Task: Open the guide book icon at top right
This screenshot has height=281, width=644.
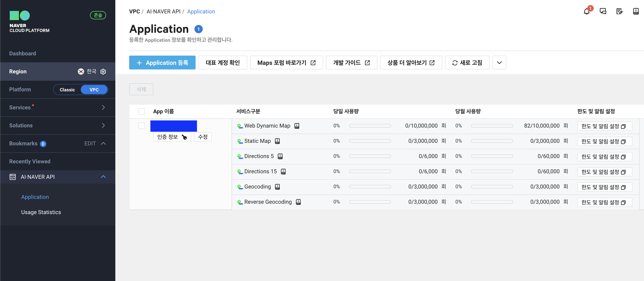Action: 636,12
